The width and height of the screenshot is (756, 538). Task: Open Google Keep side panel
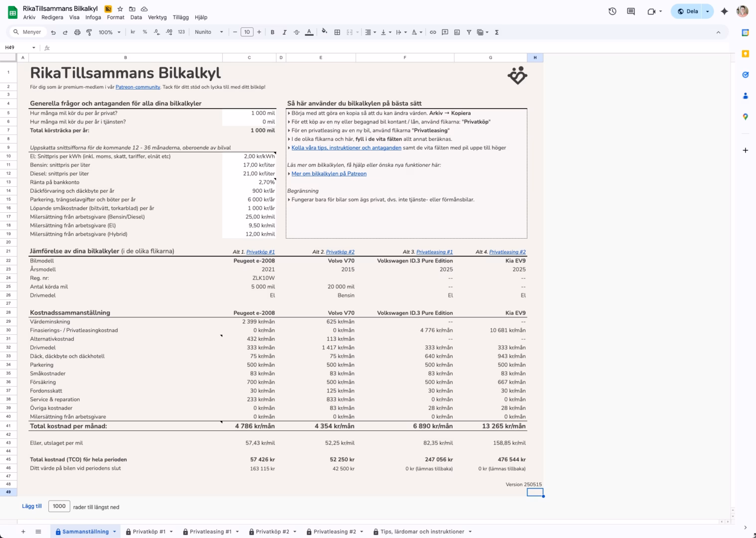click(x=746, y=53)
